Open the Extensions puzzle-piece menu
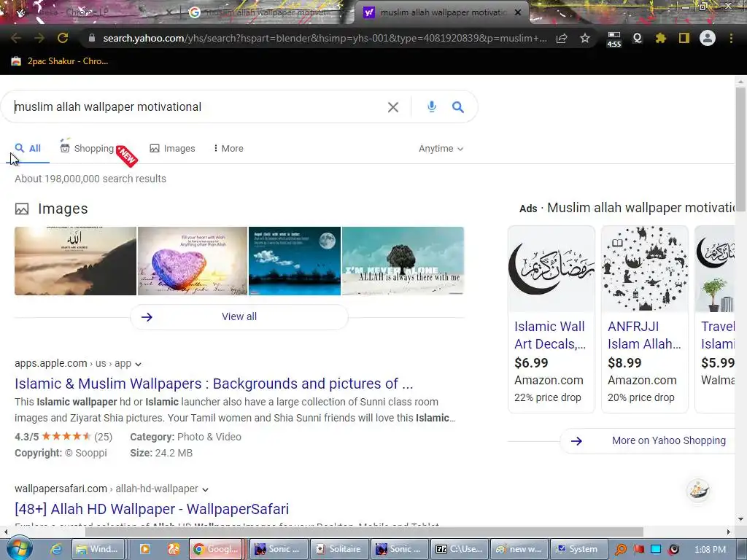The image size is (747, 560). (x=661, y=38)
